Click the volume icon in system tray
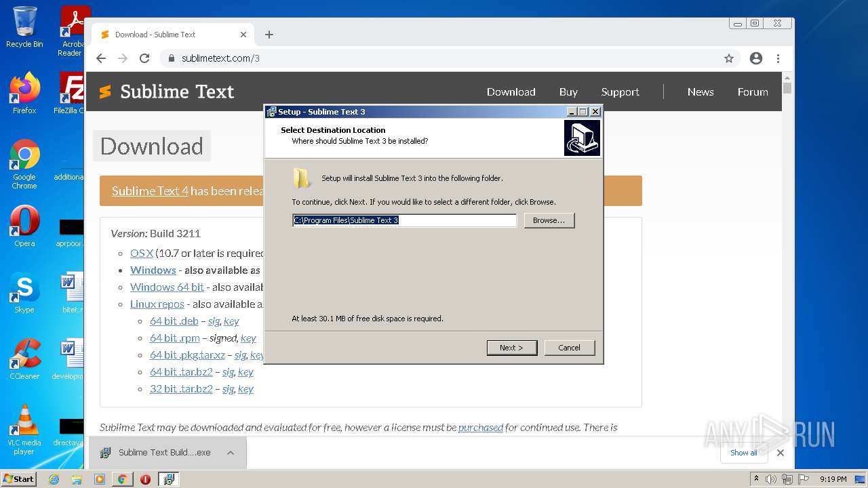The width and height of the screenshot is (868, 488). tap(771, 479)
